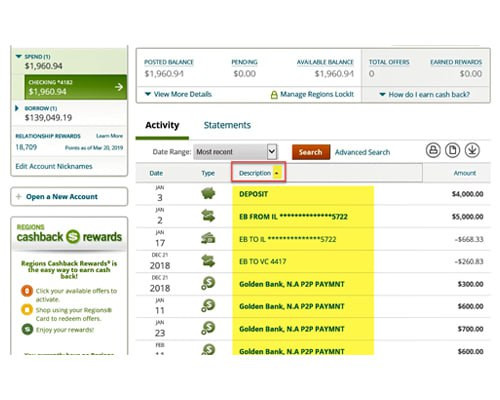Open the Statements tab
This screenshot has width=500, height=400.
tap(227, 125)
